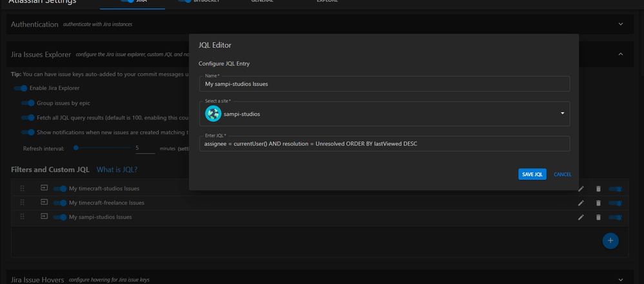Disable the My timecraft-studios Issues JQL entry
Viewport: 644px width, 284px height.
[60, 188]
